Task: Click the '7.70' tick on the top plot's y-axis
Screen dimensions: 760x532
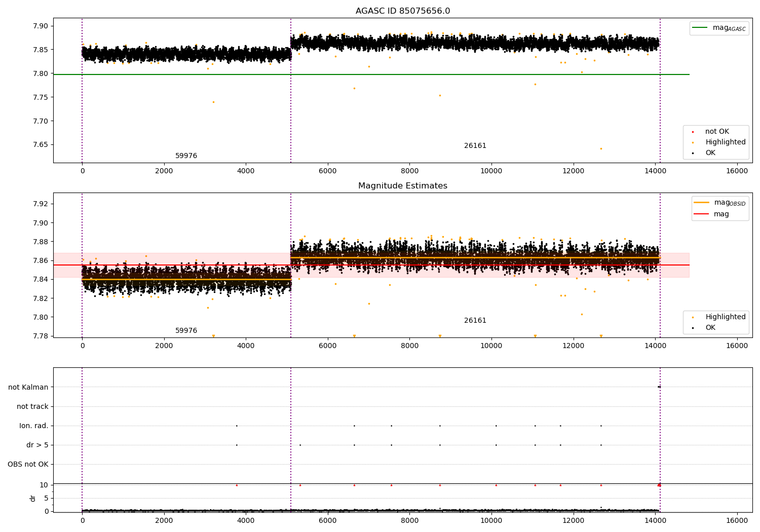Action: 41,121
